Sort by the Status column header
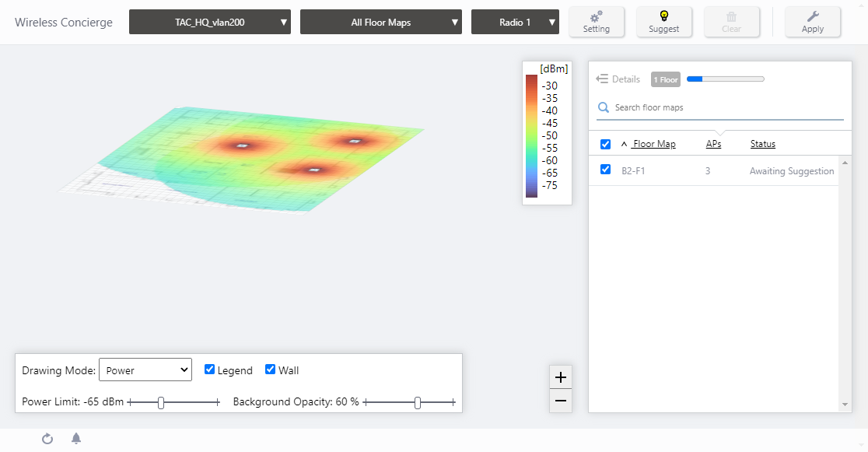The height and width of the screenshot is (452, 868). [762, 144]
